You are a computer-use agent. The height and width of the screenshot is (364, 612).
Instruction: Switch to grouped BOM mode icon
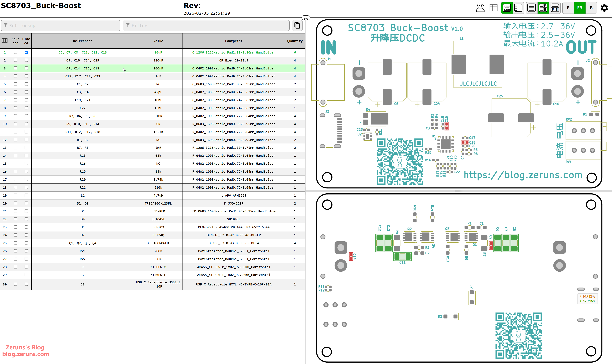507,8
